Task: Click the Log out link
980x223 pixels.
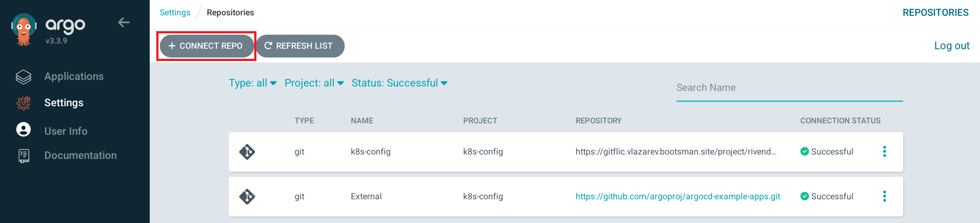Action: tap(951, 46)
